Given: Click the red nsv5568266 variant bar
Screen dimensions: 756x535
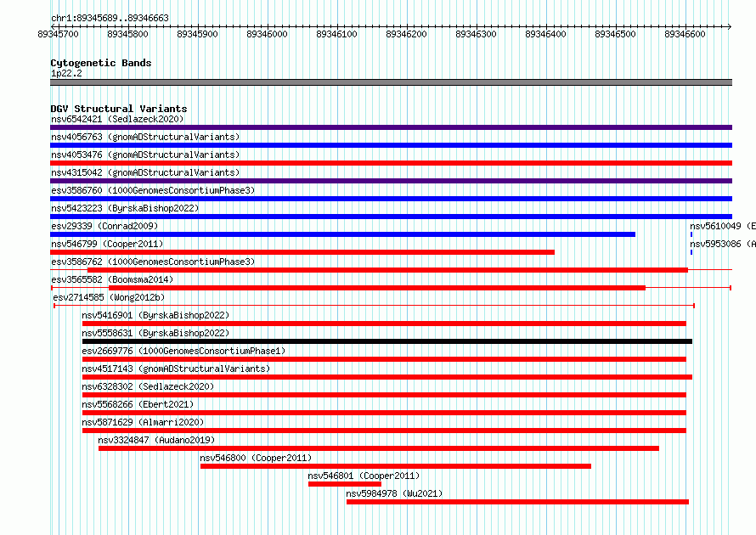Looking at the screenshot, I should [x=384, y=413].
